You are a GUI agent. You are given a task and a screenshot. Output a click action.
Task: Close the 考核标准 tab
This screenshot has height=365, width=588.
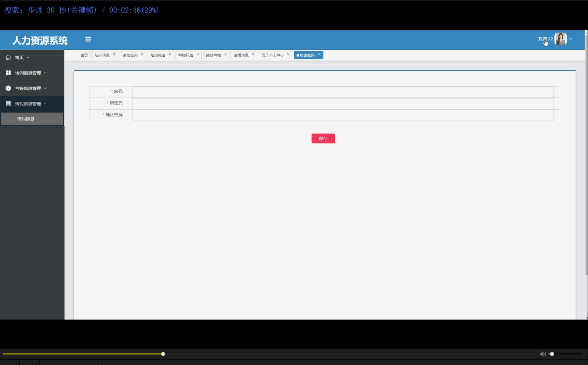point(198,54)
